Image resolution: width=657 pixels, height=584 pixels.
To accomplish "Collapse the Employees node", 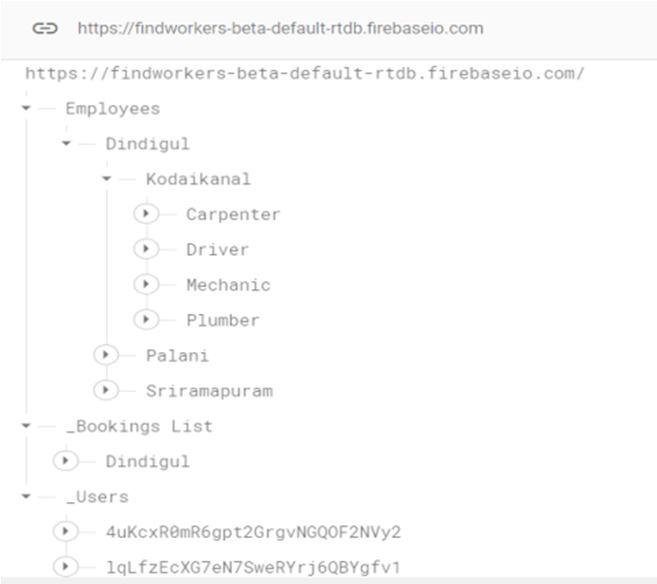I will [26, 108].
